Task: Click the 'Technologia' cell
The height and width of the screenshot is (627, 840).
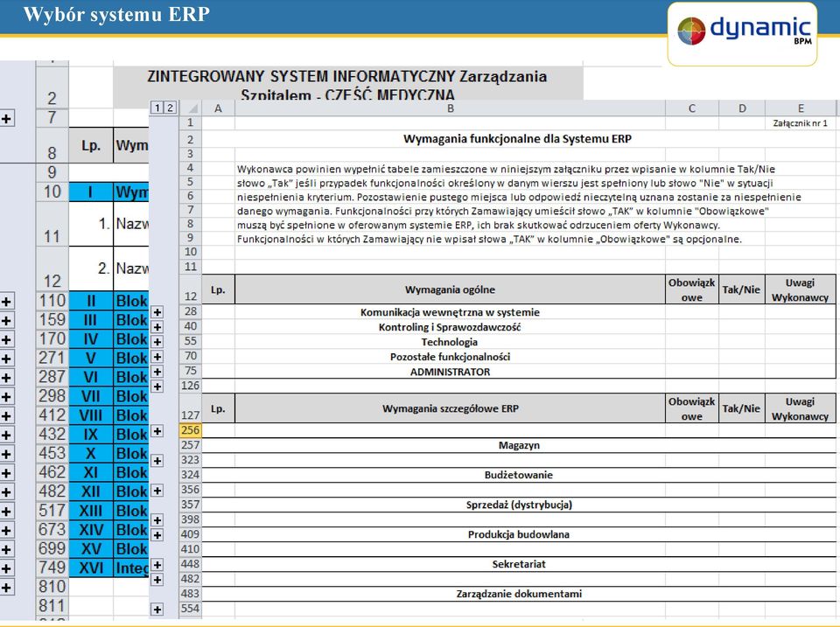Action: (450, 342)
